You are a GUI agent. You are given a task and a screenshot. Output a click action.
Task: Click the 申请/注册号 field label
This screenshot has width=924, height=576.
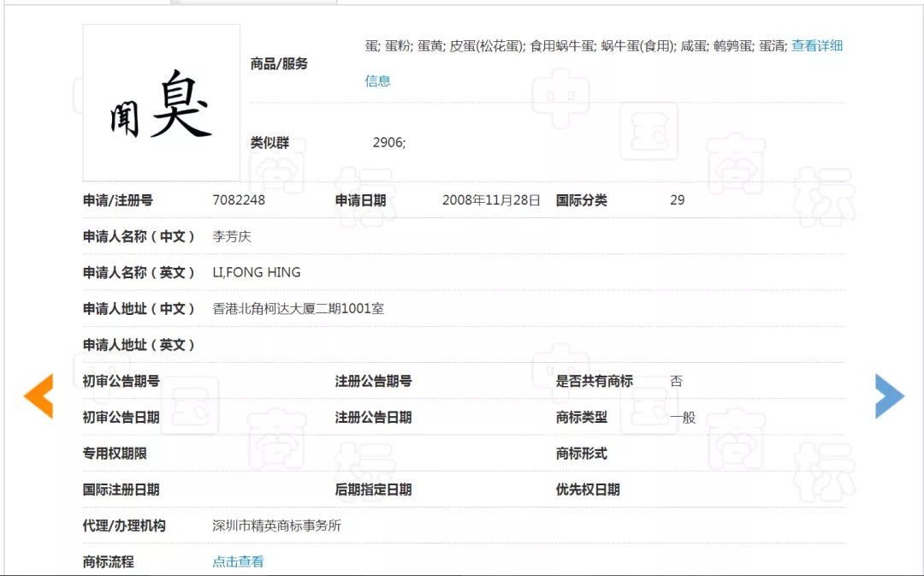tap(118, 200)
